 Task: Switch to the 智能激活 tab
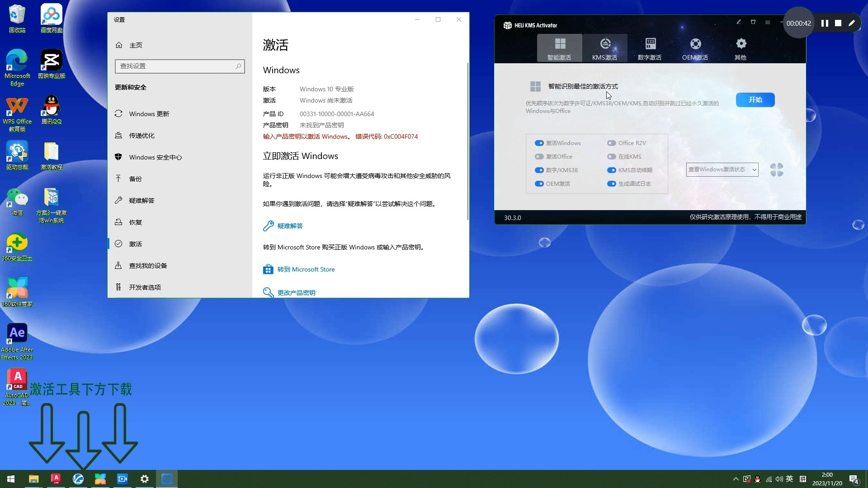coord(560,48)
